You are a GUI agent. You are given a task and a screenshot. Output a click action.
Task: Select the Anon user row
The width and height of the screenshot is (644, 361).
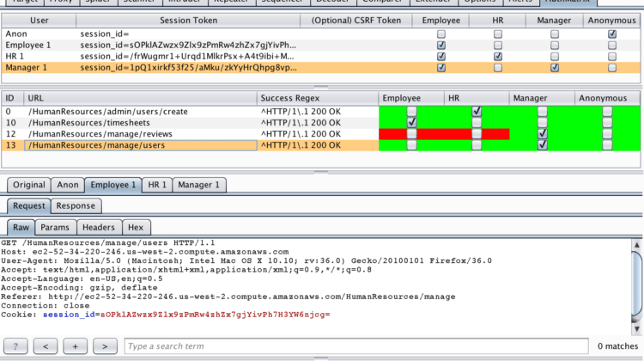pos(321,34)
